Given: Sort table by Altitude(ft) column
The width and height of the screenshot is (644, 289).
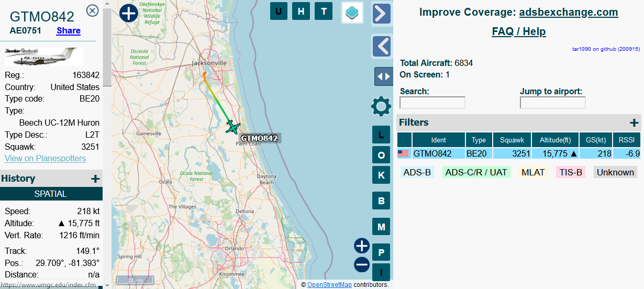Looking at the screenshot, I should click(555, 140).
